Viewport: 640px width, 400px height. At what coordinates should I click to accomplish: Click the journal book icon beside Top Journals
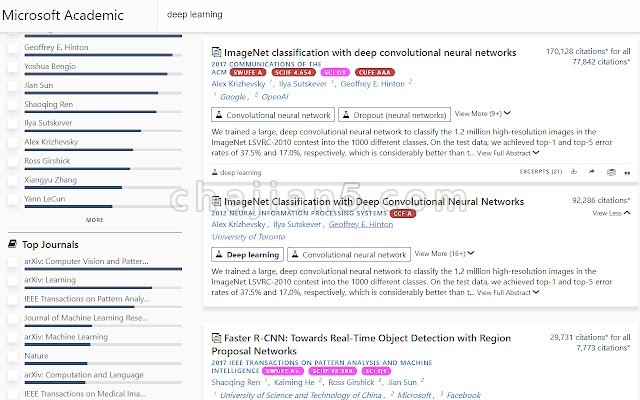tap(12, 244)
